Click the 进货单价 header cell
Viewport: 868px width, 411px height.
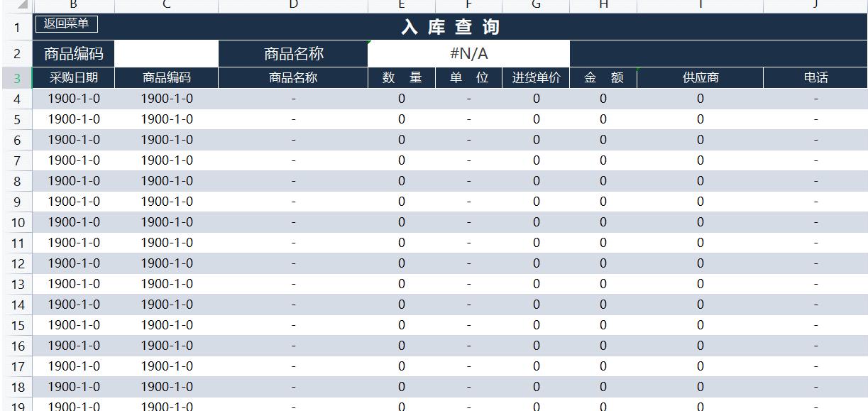(537, 78)
